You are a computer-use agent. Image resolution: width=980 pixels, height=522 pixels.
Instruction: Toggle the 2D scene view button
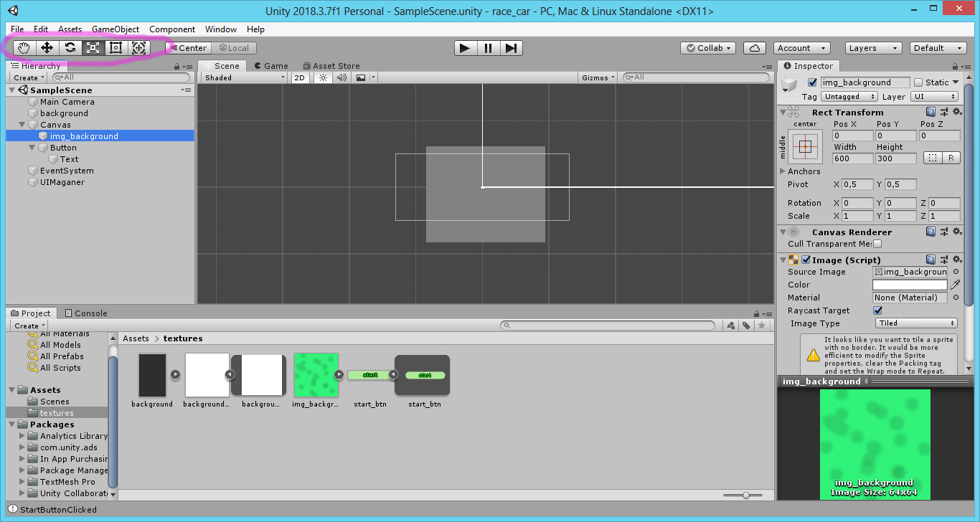click(x=300, y=77)
